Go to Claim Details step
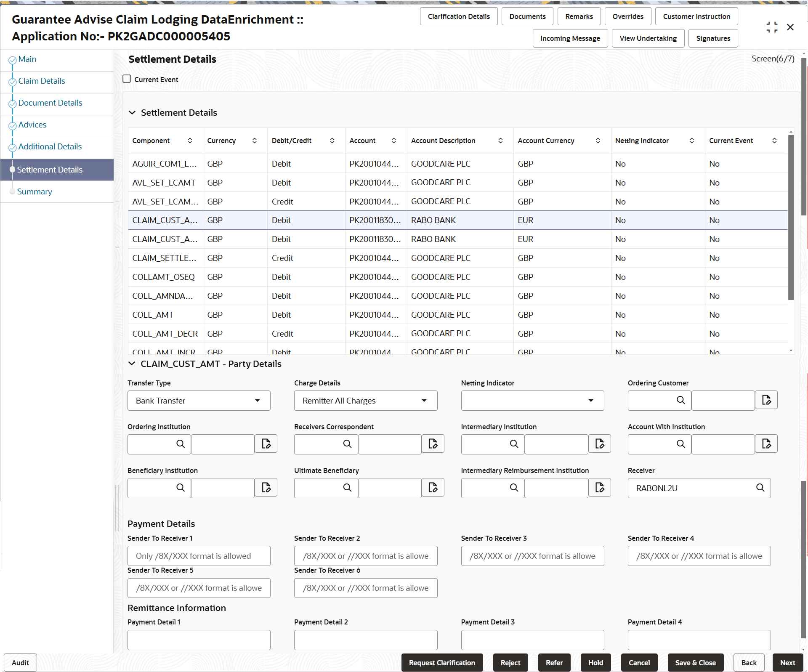The width and height of the screenshot is (808, 672). point(42,81)
